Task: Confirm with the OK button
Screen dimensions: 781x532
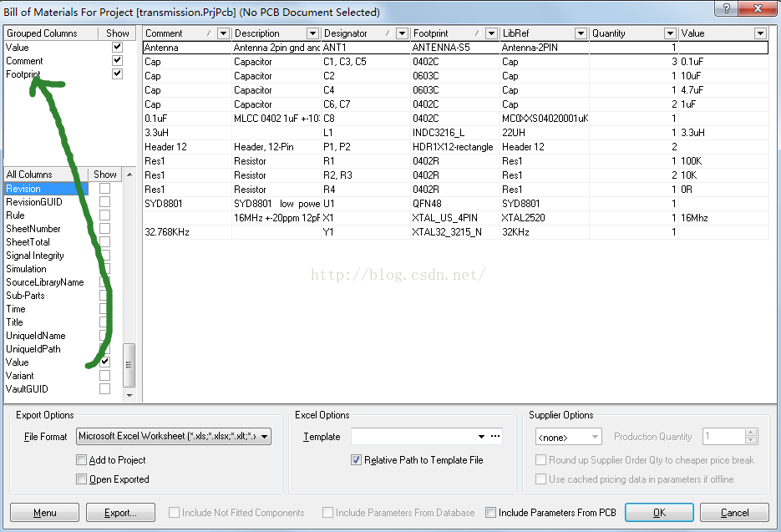Action: point(660,513)
